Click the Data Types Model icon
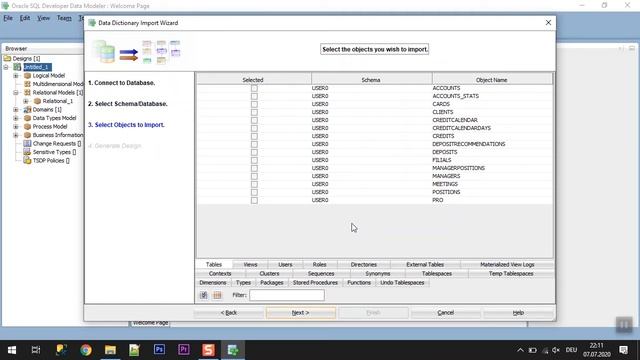Screen dimensions: 640x360 [x=27, y=118]
